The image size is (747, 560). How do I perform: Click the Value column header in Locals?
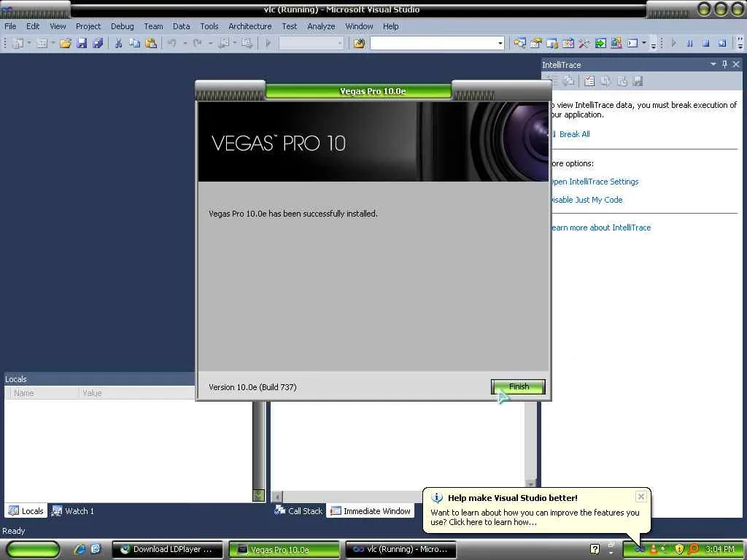[137, 393]
